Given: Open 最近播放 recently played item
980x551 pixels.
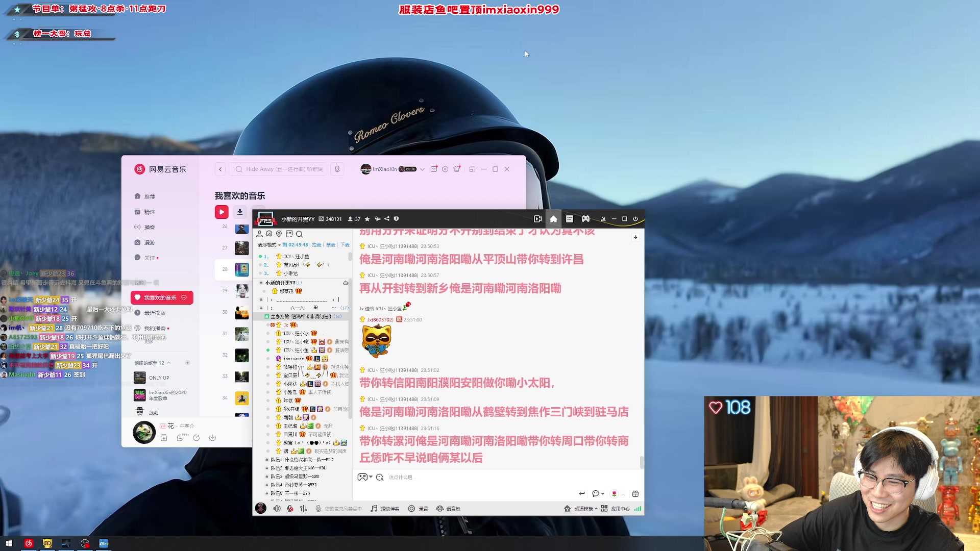Looking at the screenshot, I should (x=155, y=313).
